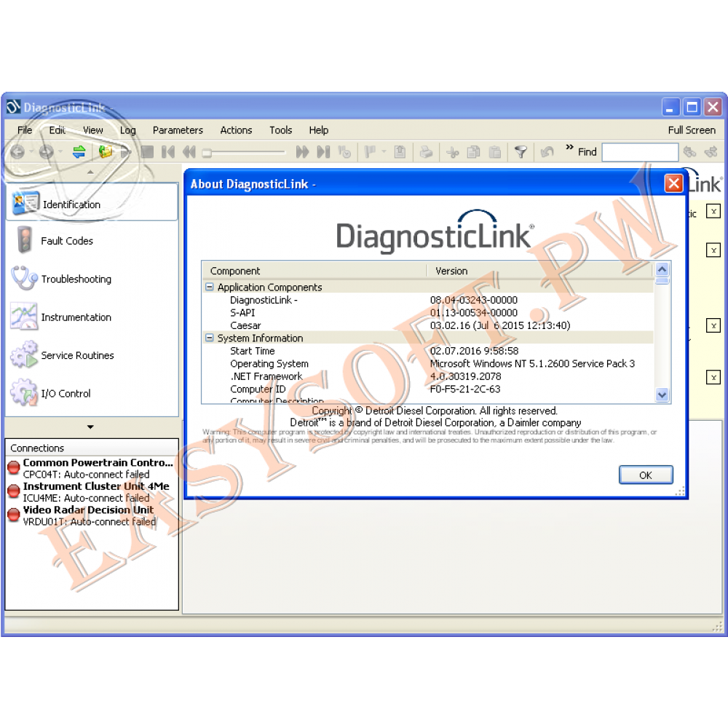
Task: Open the Parameters menu
Action: coord(178,130)
